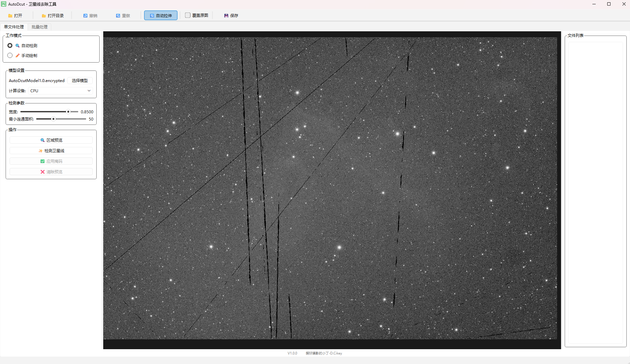Click the 最小连通面积 slider handle
Viewport: 630px width, 364px height.
click(53, 119)
